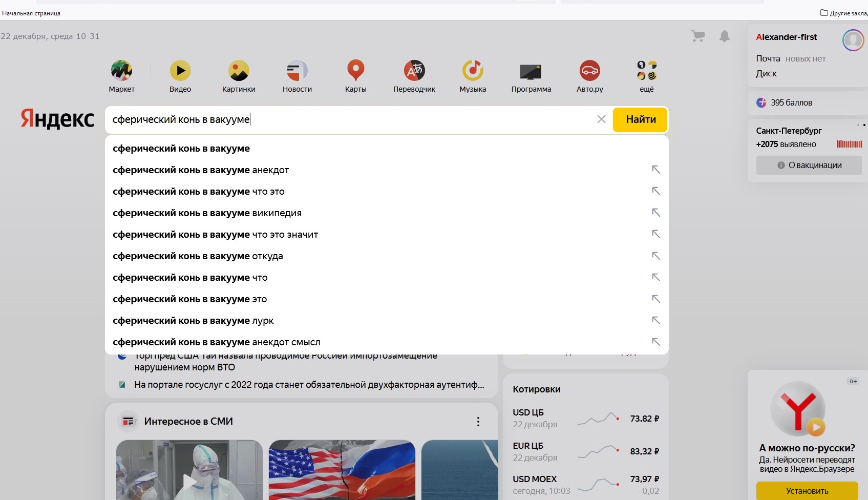Open the Alexander-first profile avatar
Image resolution: width=868 pixels, height=500 pixels.
point(853,40)
